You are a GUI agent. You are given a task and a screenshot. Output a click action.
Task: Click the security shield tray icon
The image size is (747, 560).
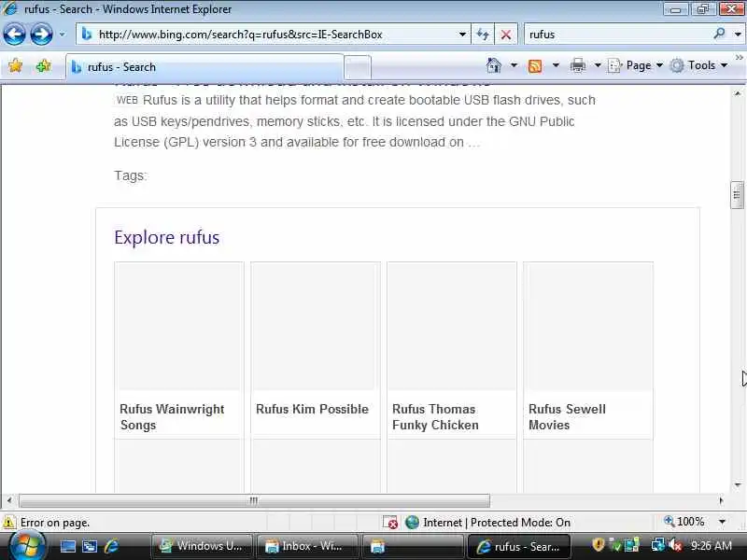[x=598, y=545]
